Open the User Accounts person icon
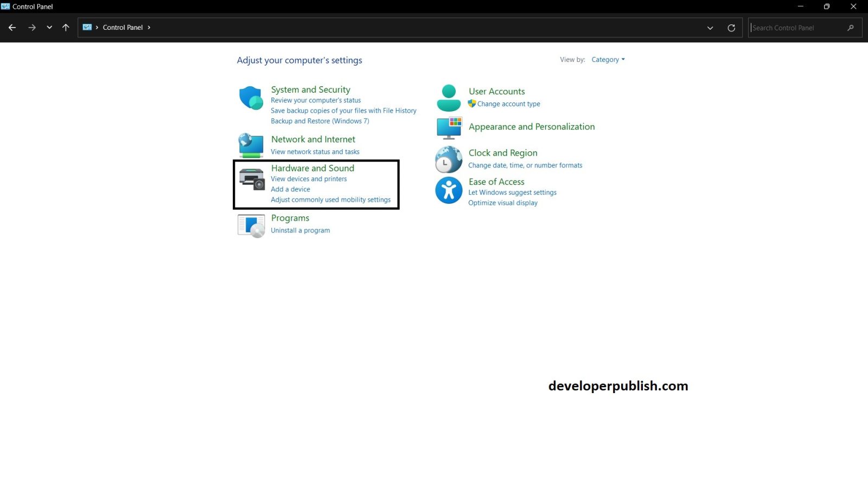This screenshot has height=488, width=868. click(449, 98)
